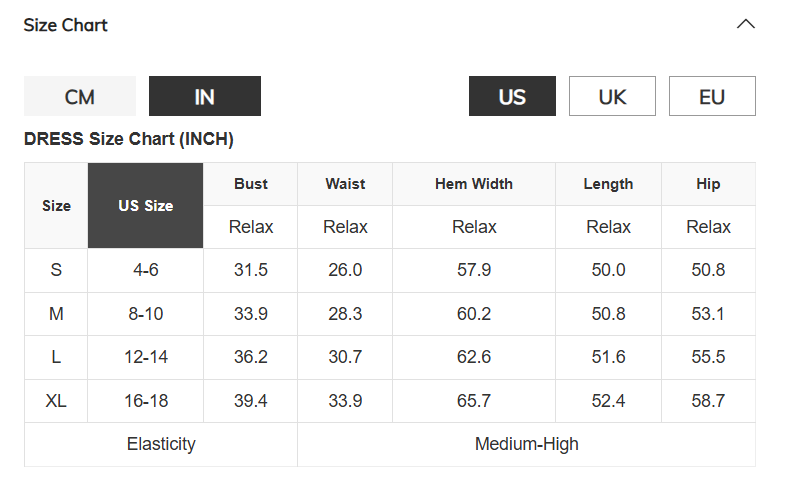This screenshot has width=805, height=490.
Task: Select the L size row label
Action: click(x=56, y=357)
